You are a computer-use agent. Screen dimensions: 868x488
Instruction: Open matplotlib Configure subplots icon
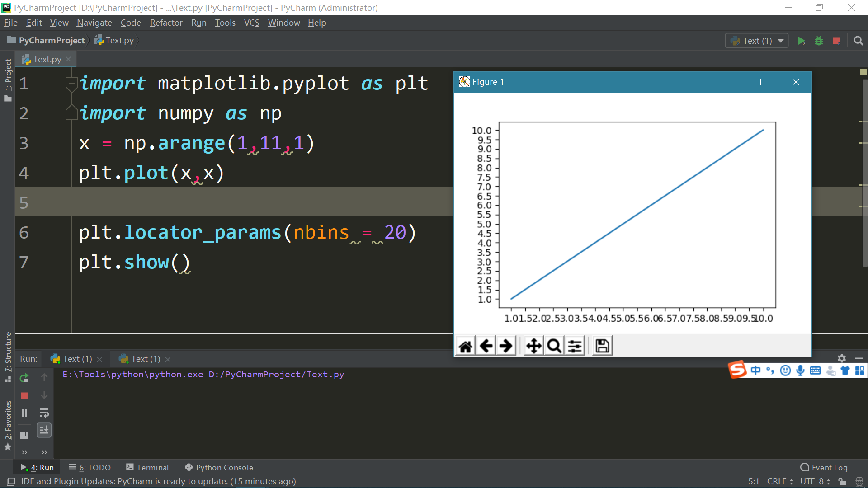tap(575, 346)
